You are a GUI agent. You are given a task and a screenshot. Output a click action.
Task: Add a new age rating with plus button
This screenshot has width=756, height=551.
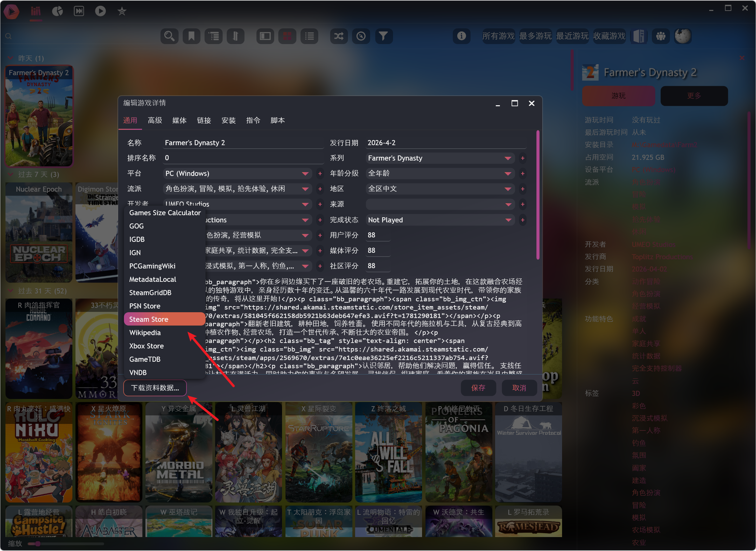click(522, 174)
